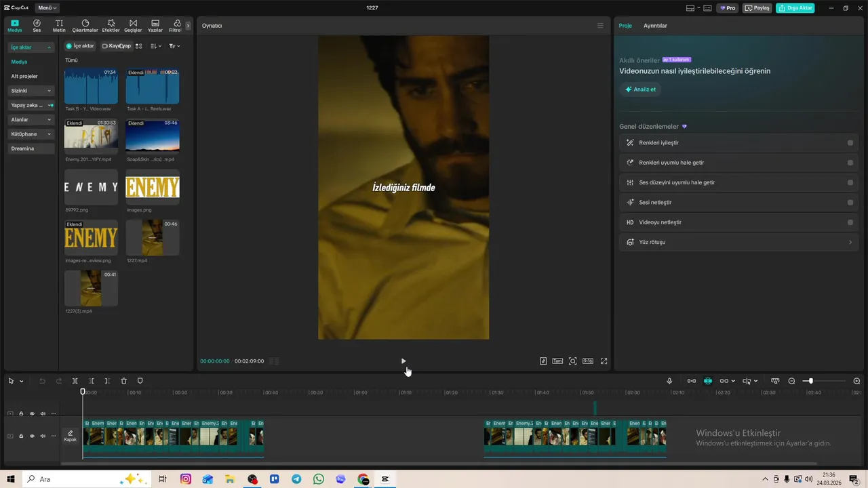Click the delete right (trim end) icon
This screenshot has width=868, height=488.
coord(107,381)
